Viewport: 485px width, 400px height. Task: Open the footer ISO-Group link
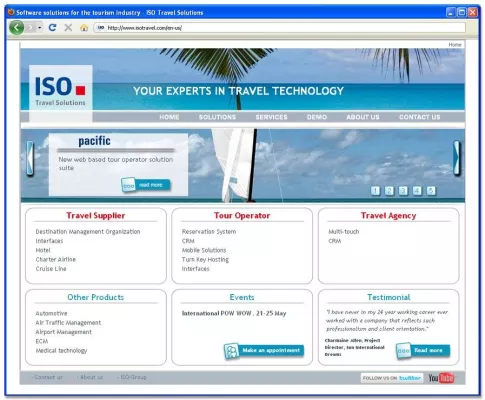pos(133,377)
